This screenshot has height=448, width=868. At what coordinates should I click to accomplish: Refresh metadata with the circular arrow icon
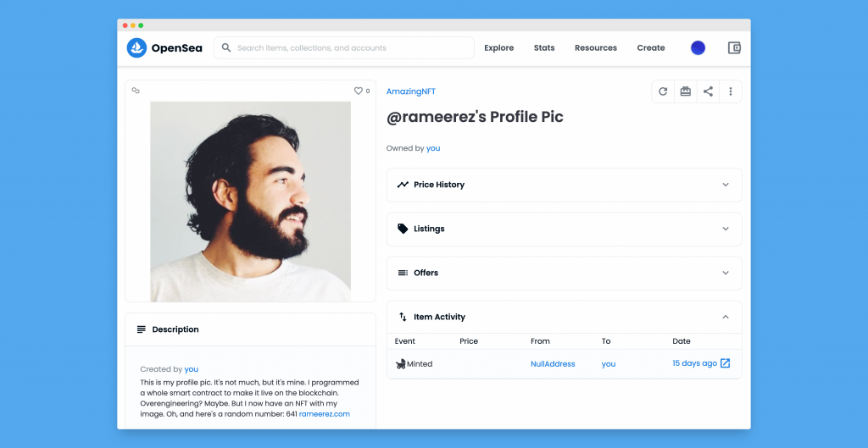[663, 91]
